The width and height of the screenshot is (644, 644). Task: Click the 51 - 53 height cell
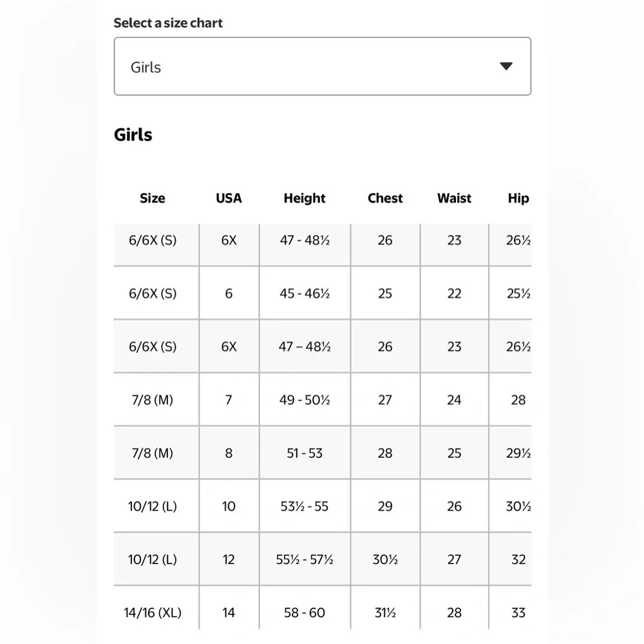click(x=305, y=453)
